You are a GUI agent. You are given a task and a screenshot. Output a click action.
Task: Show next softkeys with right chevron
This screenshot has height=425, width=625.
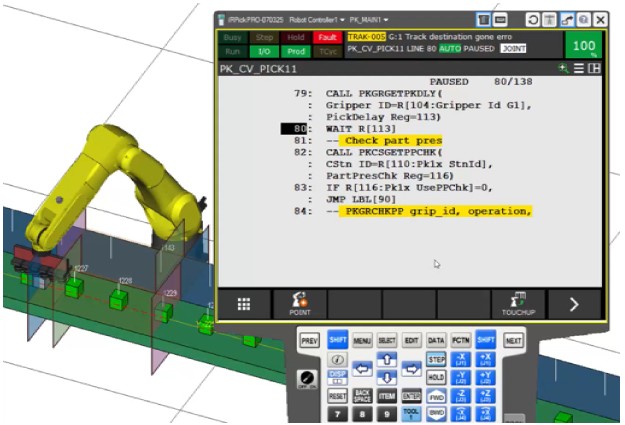[x=574, y=304]
